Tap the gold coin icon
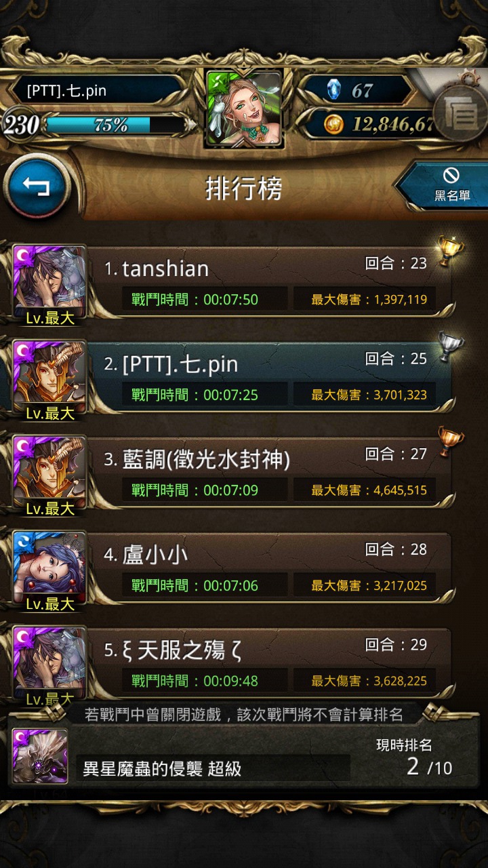 tap(333, 124)
